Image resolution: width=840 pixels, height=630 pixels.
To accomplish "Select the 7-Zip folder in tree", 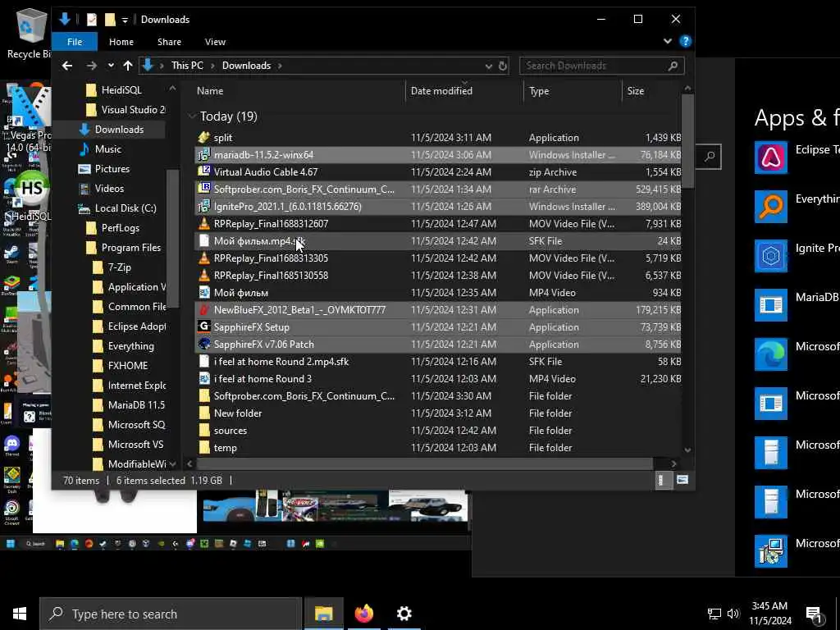I will [119, 267].
